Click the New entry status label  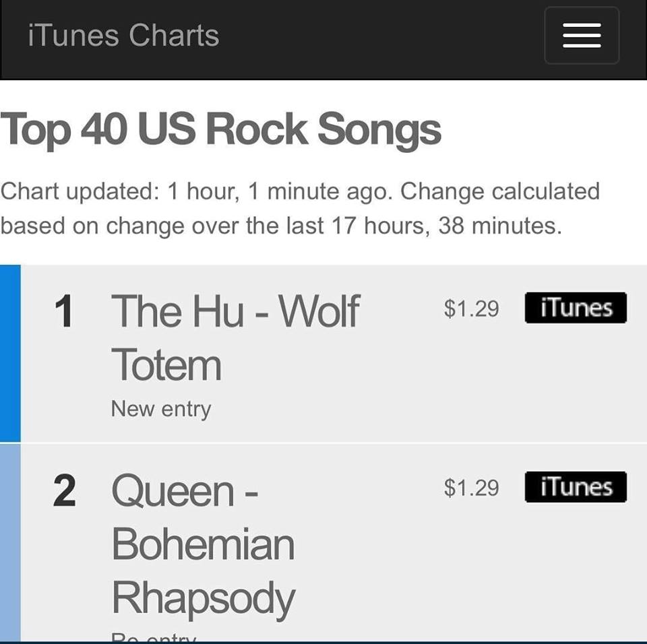point(160,409)
